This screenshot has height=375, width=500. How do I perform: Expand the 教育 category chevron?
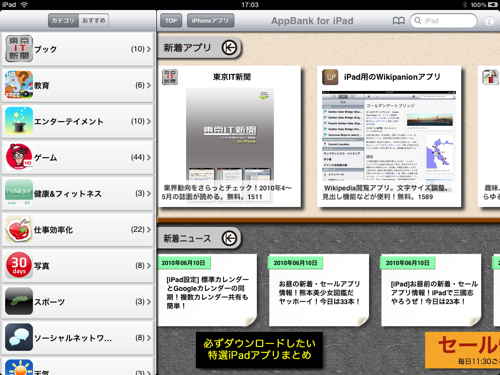tap(149, 85)
